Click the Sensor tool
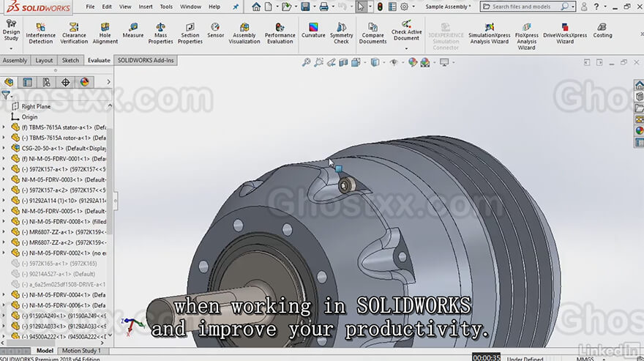 pos(215,31)
